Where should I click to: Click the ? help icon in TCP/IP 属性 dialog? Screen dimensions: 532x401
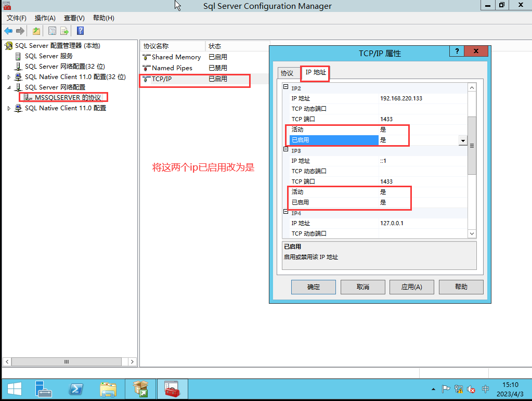[x=458, y=51]
